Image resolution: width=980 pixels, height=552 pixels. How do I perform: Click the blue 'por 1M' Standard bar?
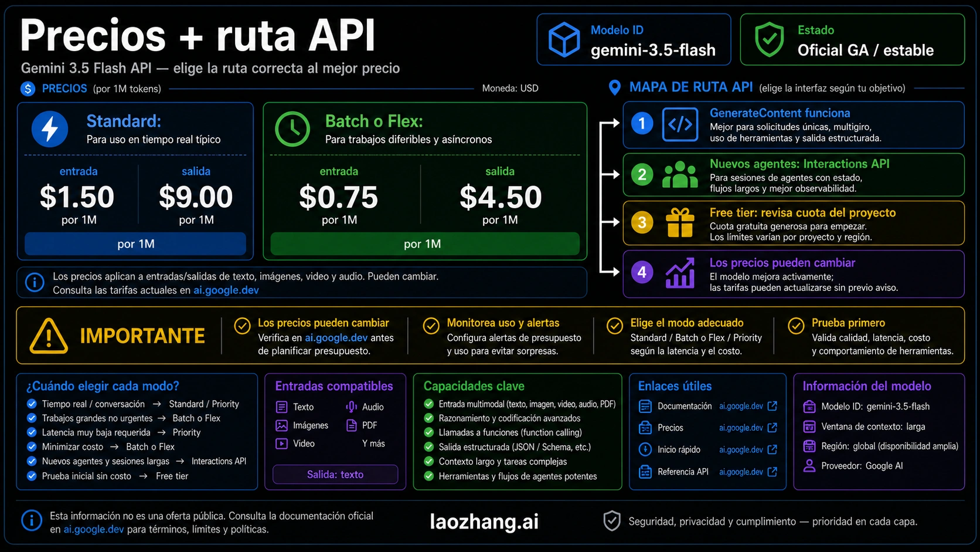[135, 244]
